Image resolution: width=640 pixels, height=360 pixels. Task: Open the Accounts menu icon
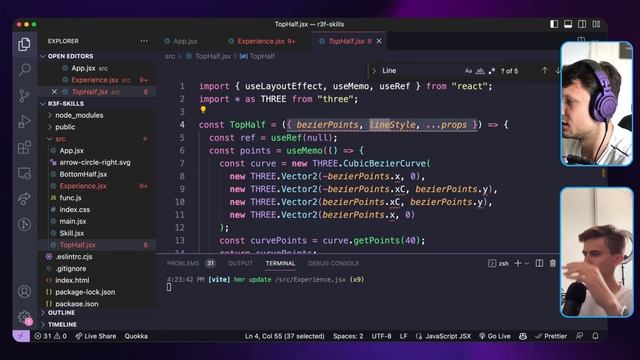(24, 291)
